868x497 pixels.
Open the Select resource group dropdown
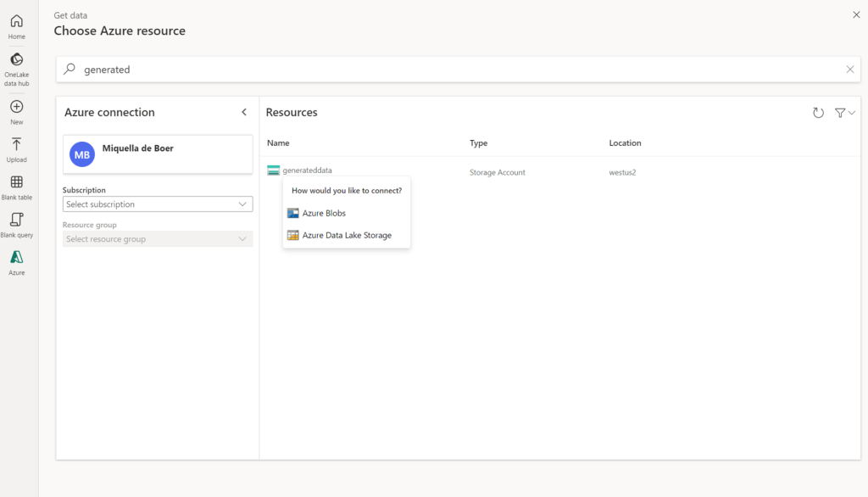pos(158,239)
